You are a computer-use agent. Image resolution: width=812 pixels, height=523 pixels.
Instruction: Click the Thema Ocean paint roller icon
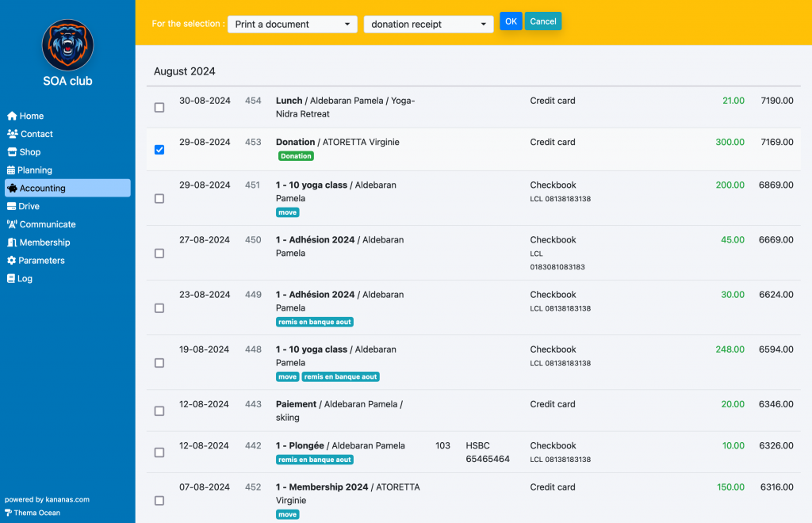click(8, 513)
